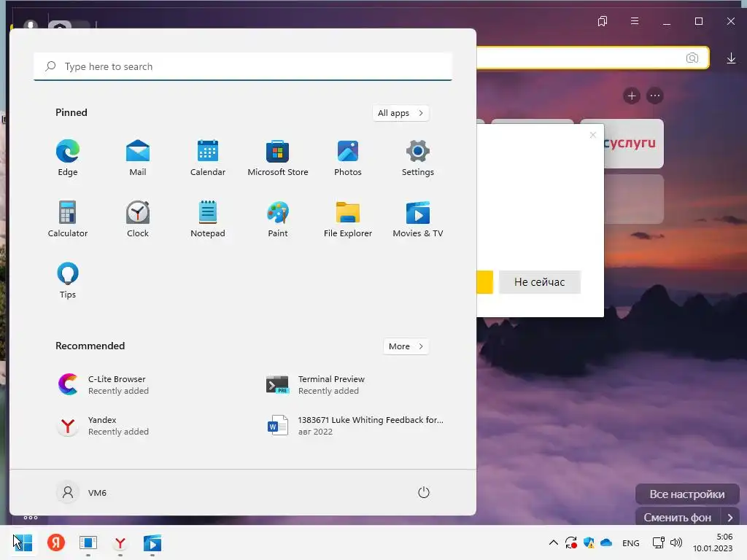
Task: Open browser bookmarks icon in title bar
Action: tap(603, 21)
